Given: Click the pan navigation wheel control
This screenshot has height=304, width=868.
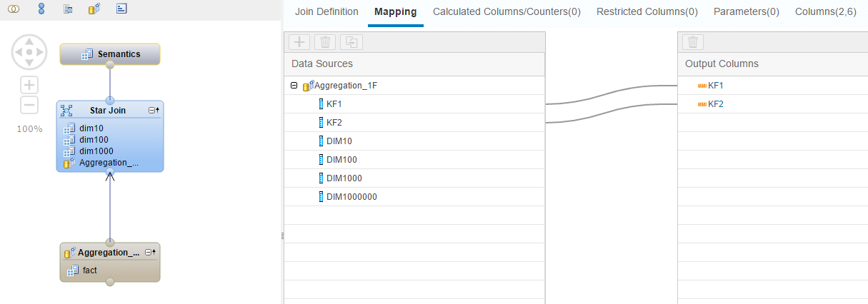Looking at the screenshot, I should click(29, 52).
